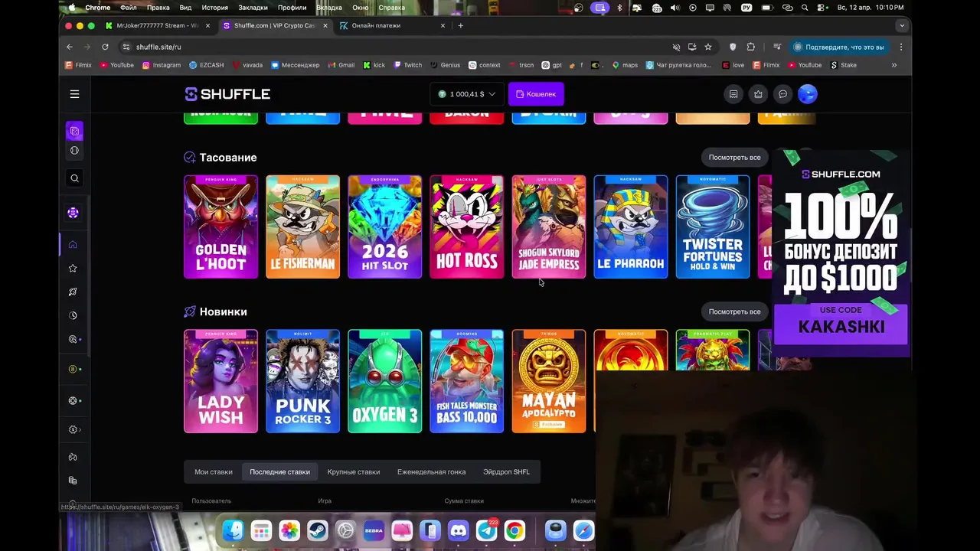Switch to Онлайн платежи browser tab
This screenshot has width=980, height=551.
[392, 25]
